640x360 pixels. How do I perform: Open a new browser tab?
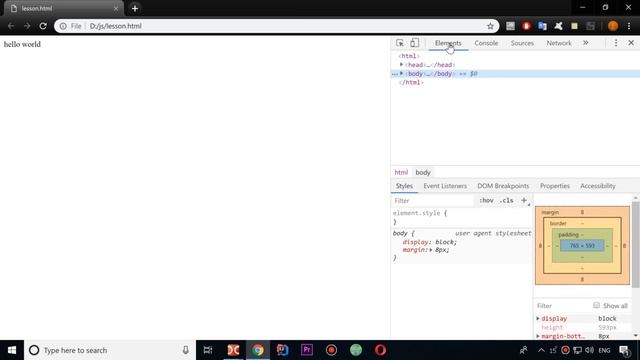(x=135, y=8)
